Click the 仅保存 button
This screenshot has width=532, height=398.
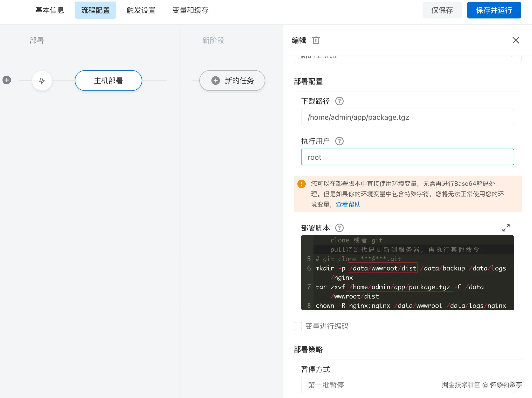tap(442, 10)
